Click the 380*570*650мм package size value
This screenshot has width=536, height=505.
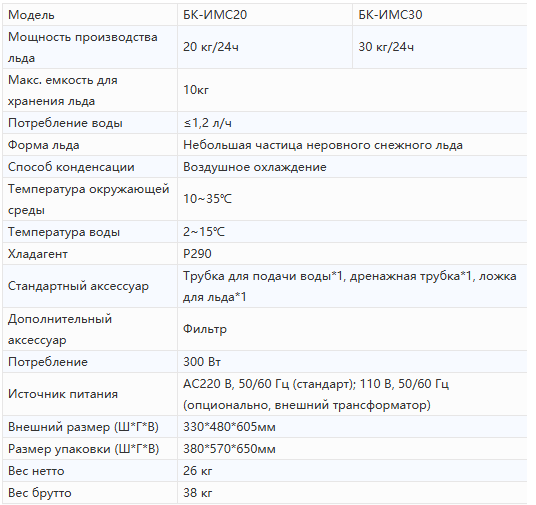click(x=229, y=449)
